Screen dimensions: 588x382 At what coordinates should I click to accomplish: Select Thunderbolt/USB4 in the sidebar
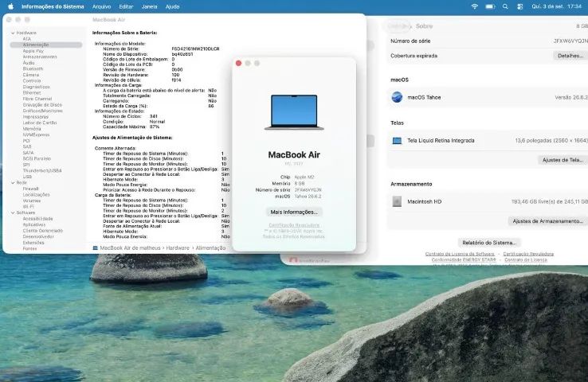click(x=42, y=171)
